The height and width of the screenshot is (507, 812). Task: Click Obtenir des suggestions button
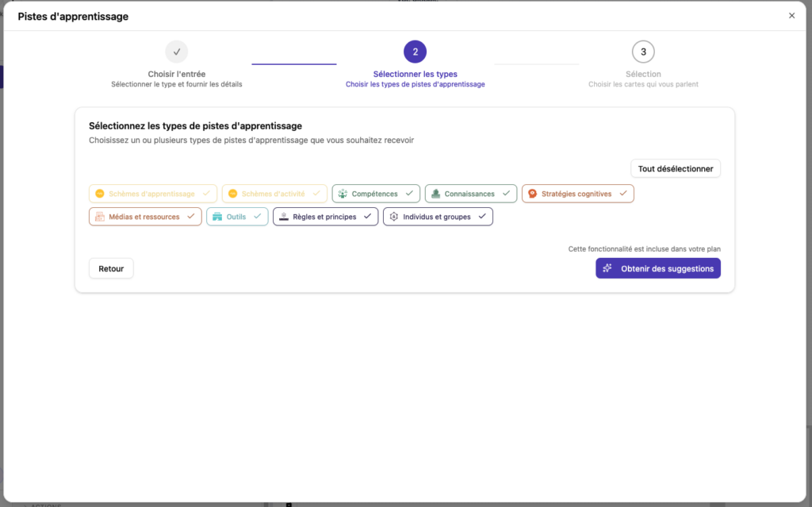657,268
